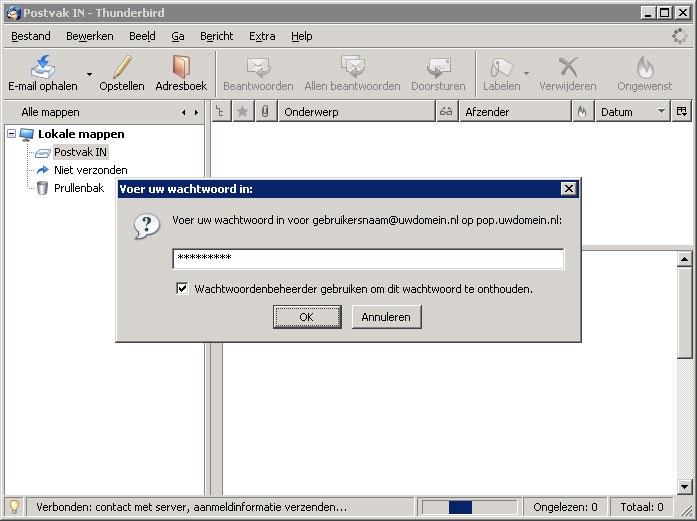The height and width of the screenshot is (521, 697).
Task: Click the Doorsturen forward icon
Action: [x=438, y=68]
